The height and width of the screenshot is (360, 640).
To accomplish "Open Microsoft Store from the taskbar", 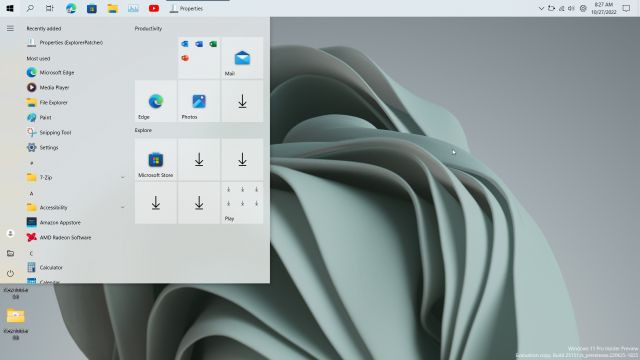I will 92,8.
